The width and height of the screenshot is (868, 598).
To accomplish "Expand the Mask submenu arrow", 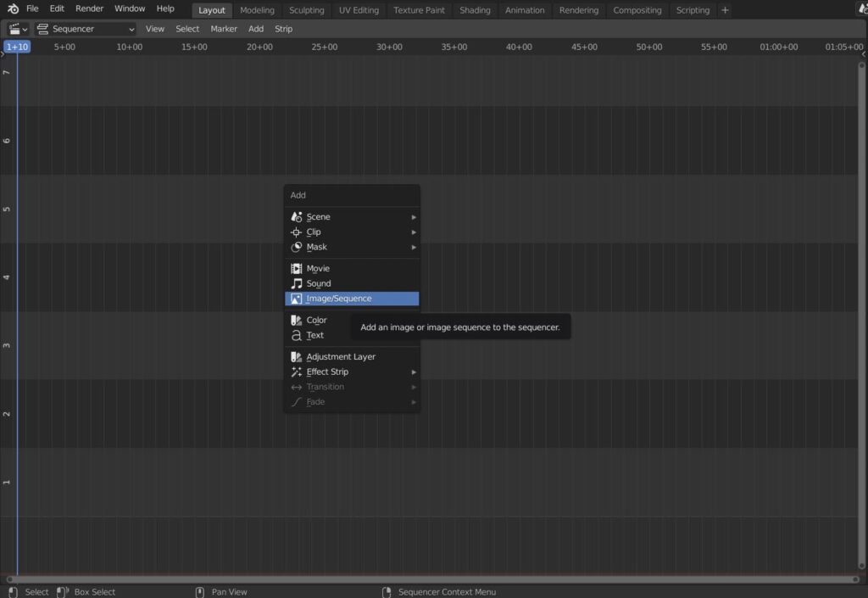I will click(x=414, y=247).
